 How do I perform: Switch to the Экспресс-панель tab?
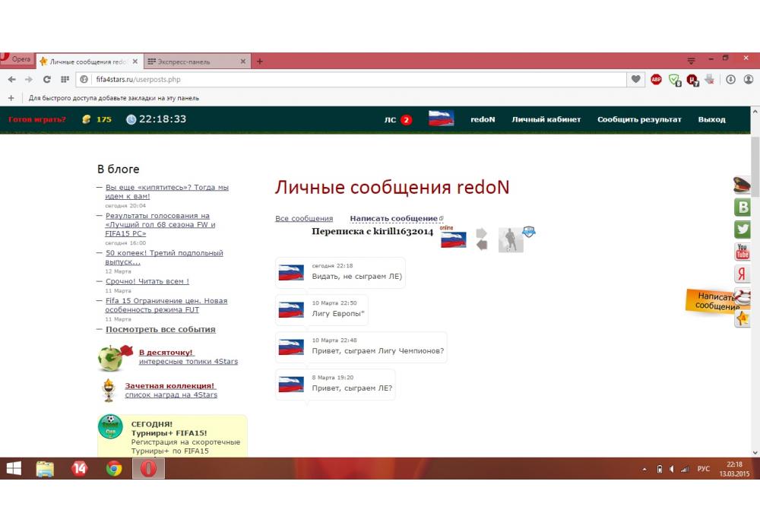(x=194, y=62)
